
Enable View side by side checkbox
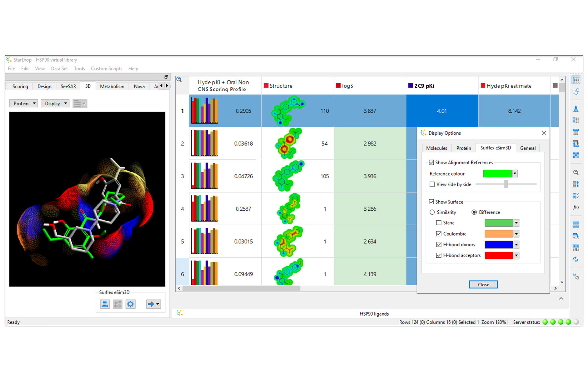[x=432, y=184]
